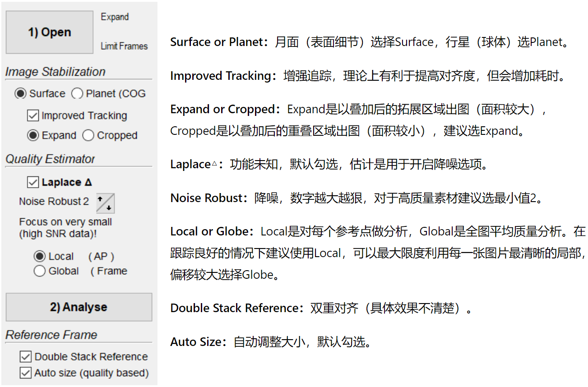
Task: Toggle the Improved Tracking checkbox
Action: 33,116
